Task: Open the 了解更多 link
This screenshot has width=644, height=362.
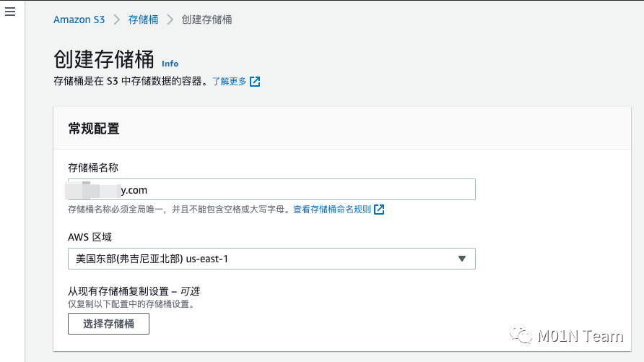Action: pyautogui.click(x=229, y=82)
